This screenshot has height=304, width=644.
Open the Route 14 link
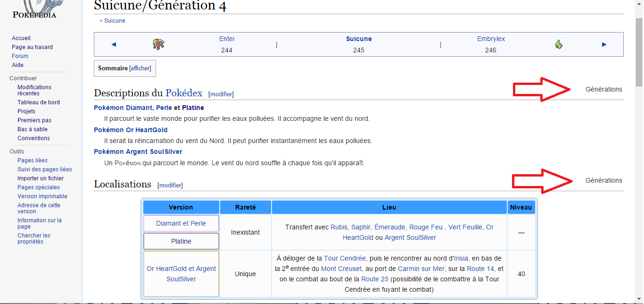[x=480, y=269]
